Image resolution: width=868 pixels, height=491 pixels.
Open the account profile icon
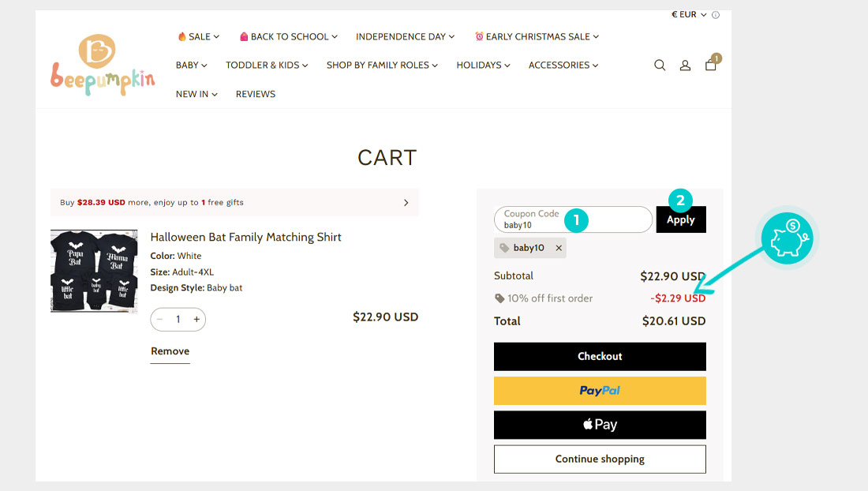pyautogui.click(x=685, y=66)
